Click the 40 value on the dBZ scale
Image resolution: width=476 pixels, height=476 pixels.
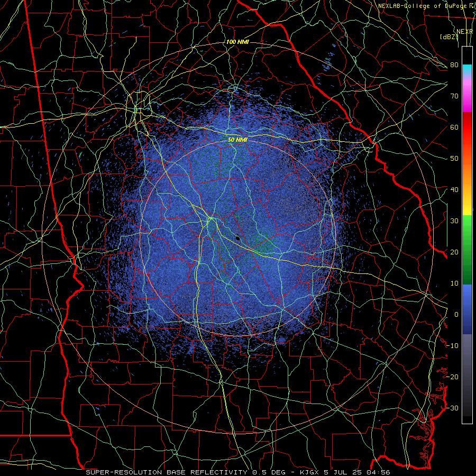point(454,190)
